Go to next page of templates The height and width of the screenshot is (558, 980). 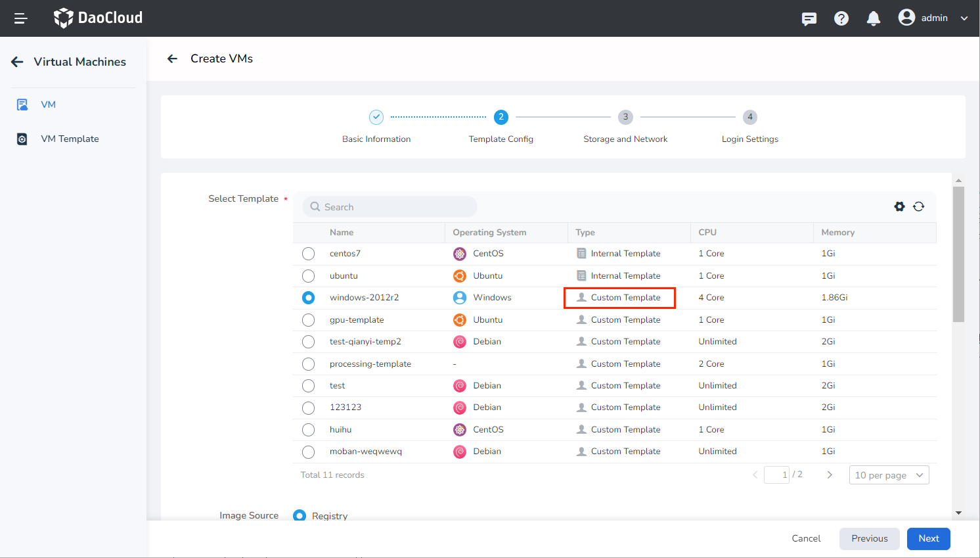pyautogui.click(x=830, y=475)
